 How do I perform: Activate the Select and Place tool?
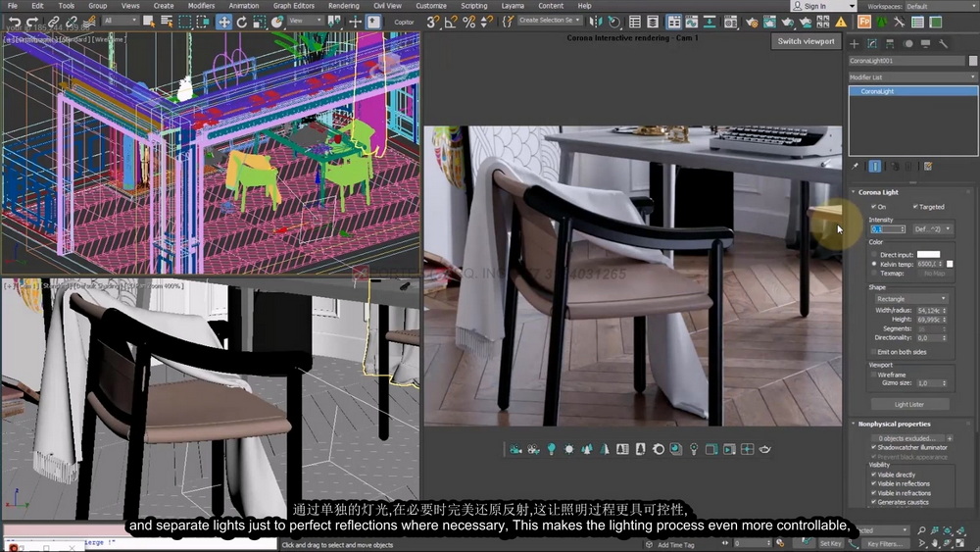click(x=277, y=22)
